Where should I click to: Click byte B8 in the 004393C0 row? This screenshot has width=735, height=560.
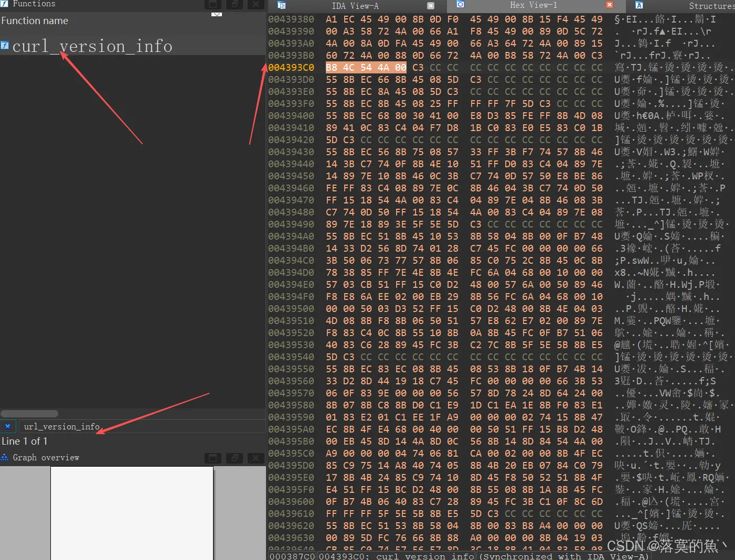pyautogui.click(x=332, y=68)
